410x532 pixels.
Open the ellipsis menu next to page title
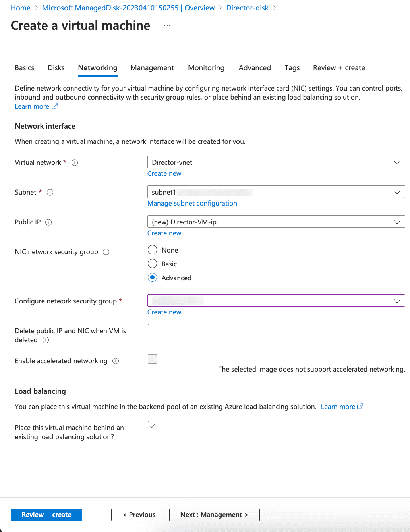tap(167, 25)
